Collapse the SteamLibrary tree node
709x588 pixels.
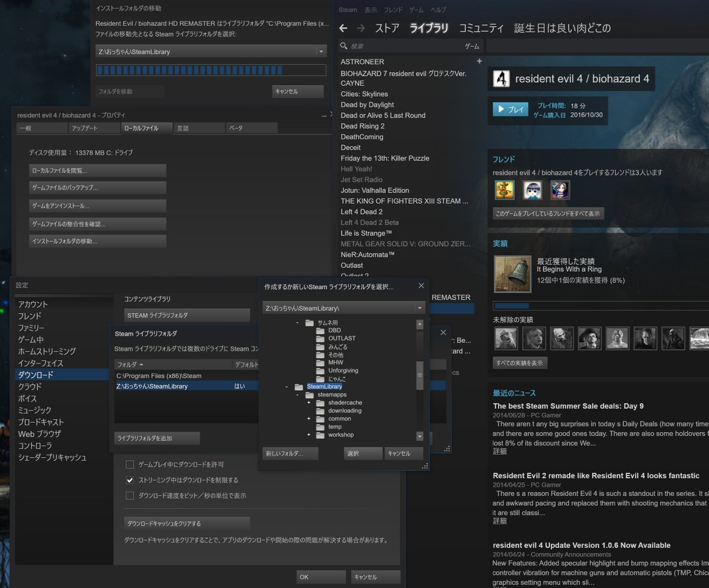(287, 387)
